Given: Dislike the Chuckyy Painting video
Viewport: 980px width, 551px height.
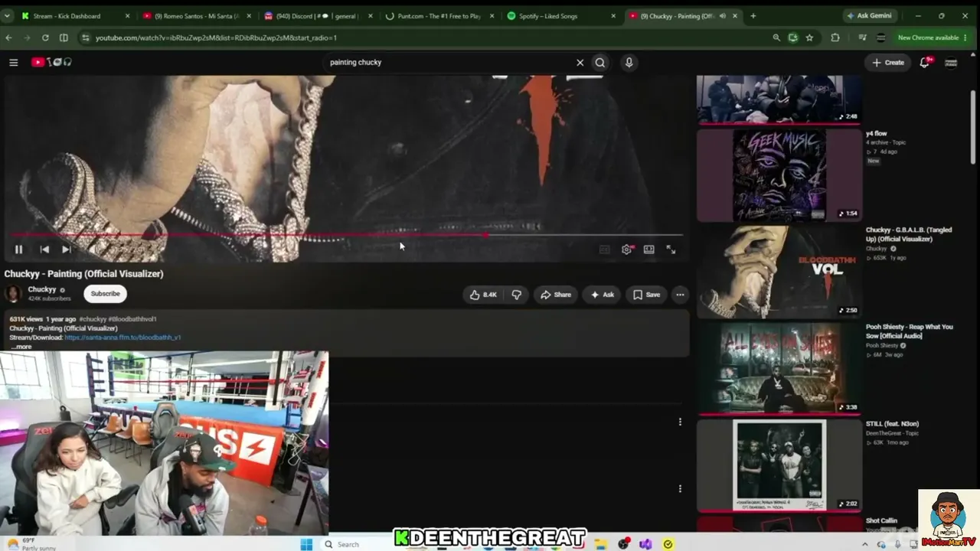Looking at the screenshot, I should [x=517, y=295].
